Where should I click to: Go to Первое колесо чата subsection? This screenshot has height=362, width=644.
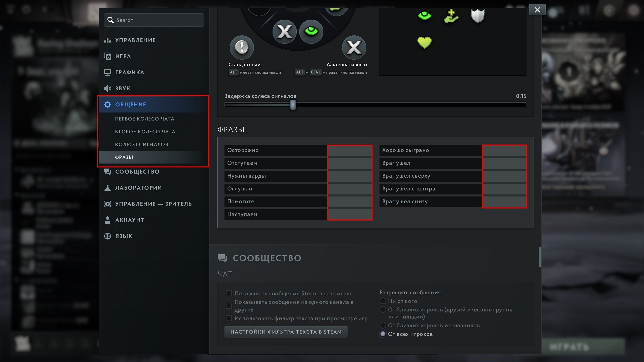pos(144,119)
